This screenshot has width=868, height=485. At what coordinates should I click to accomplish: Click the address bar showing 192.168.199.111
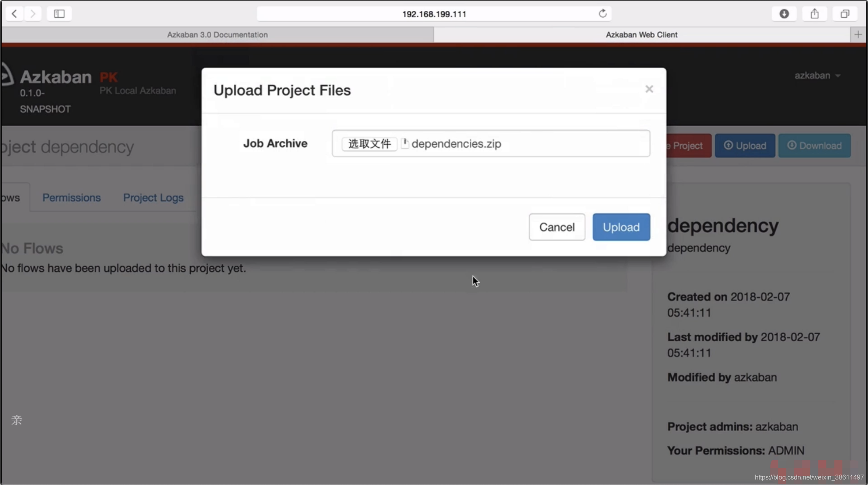pos(434,14)
